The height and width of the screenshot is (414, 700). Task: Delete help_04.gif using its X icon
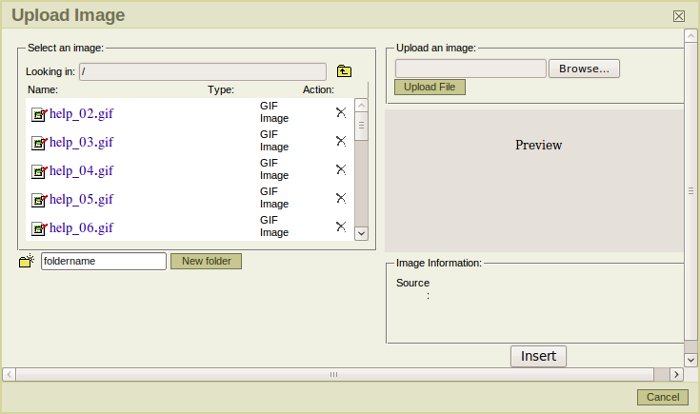(341, 169)
